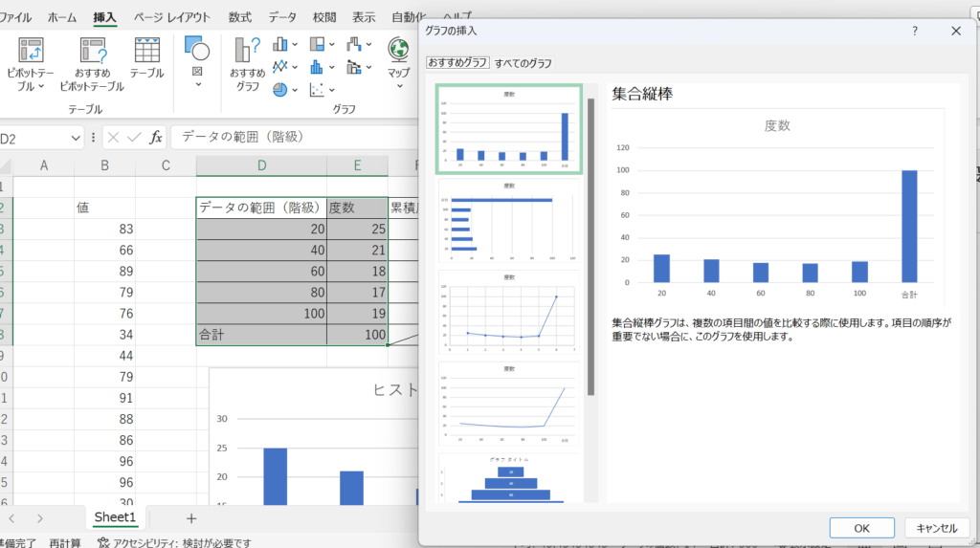
Task: Expand scatter chart dropdown arrow
Action: coord(332,90)
